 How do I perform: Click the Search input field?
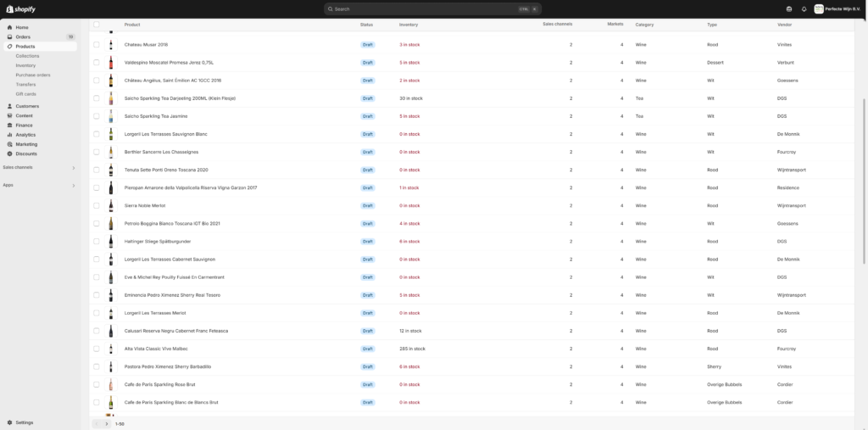[x=432, y=8]
